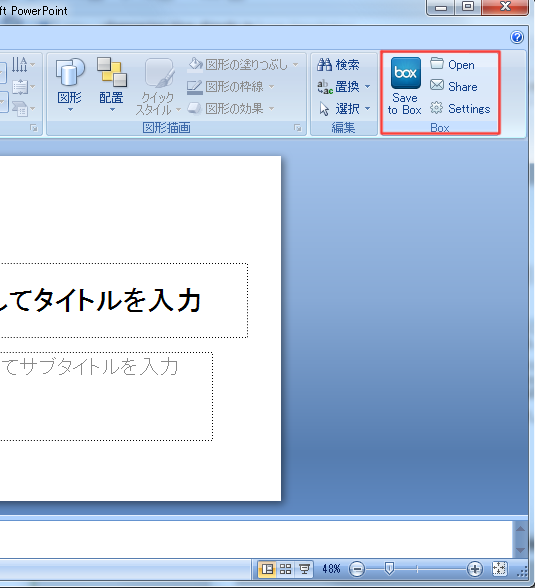The width and height of the screenshot is (535, 588).
Task: Fit slide to current window
Action: pyautogui.click(x=500, y=569)
